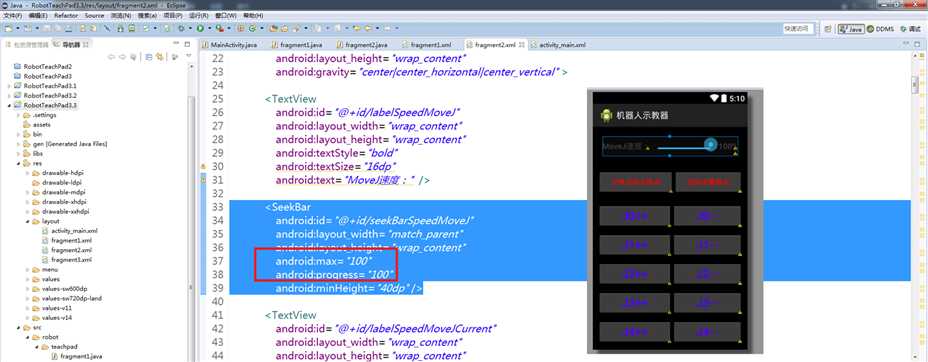Click the line with android:textStyle="bold"
Image resolution: width=928 pixels, height=362 pixels.
[337, 153]
